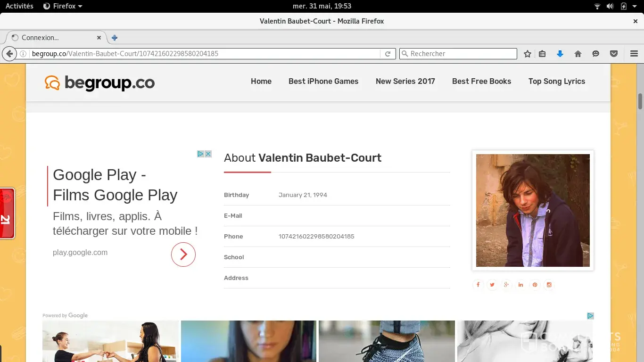This screenshot has height=362, width=644.
Task: Expand the Firefox application menu in top bar
Action: coord(63,6)
